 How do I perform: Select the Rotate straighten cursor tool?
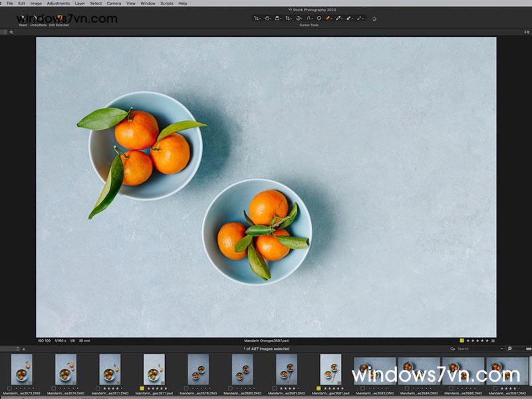tap(298, 19)
